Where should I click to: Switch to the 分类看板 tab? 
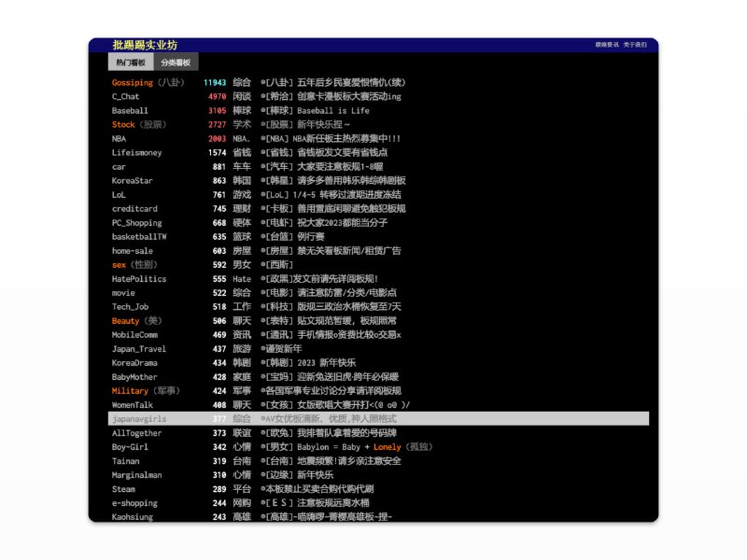(x=176, y=63)
